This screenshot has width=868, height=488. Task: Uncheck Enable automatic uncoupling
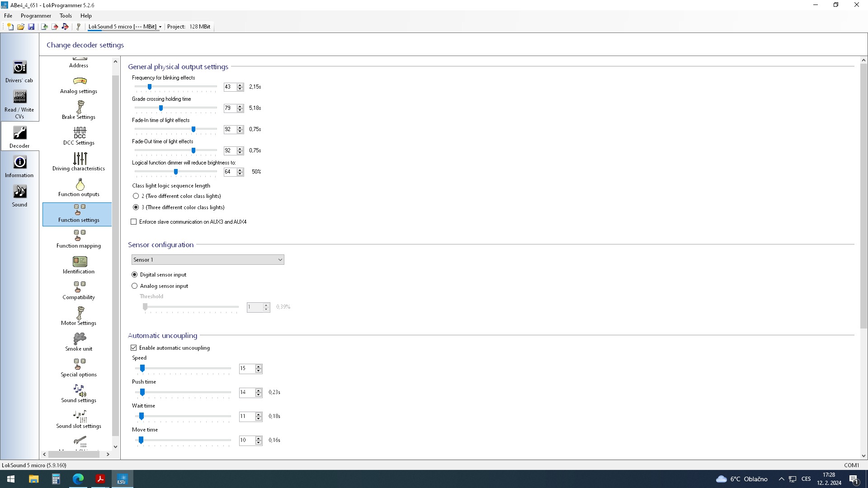[134, 348]
